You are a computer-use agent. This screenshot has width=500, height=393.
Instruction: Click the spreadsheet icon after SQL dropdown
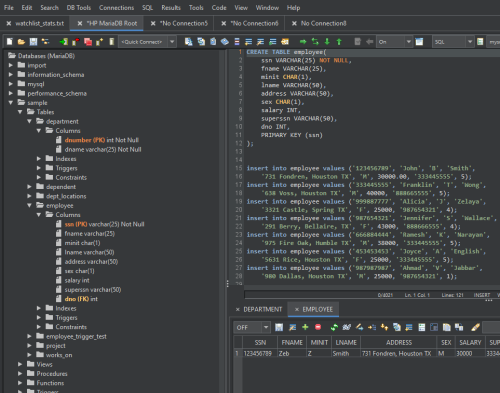point(480,42)
